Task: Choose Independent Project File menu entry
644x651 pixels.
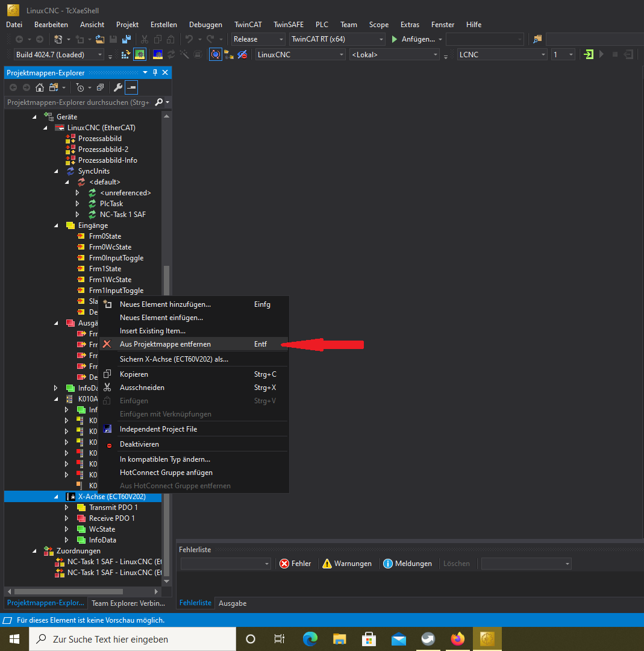Action: 193,429
